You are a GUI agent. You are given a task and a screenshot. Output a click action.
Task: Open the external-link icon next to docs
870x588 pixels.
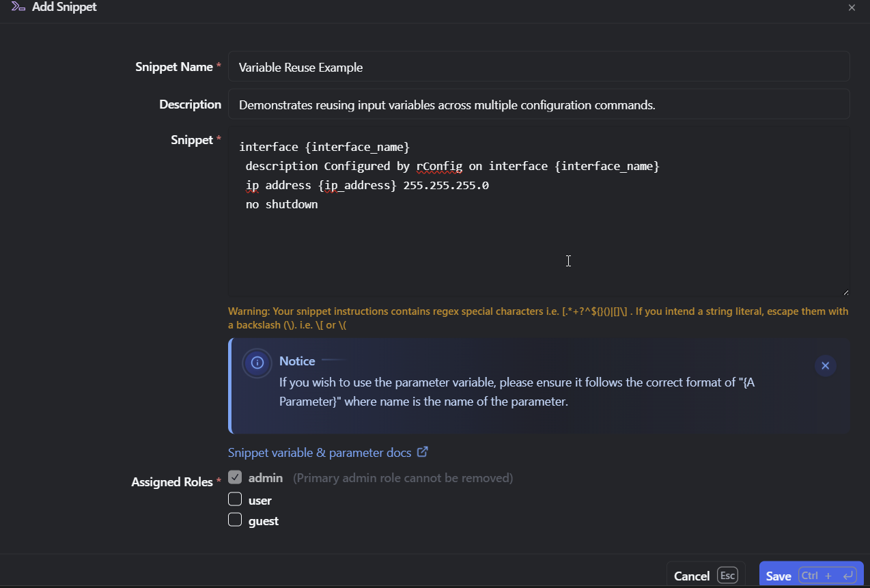(x=423, y=451)
